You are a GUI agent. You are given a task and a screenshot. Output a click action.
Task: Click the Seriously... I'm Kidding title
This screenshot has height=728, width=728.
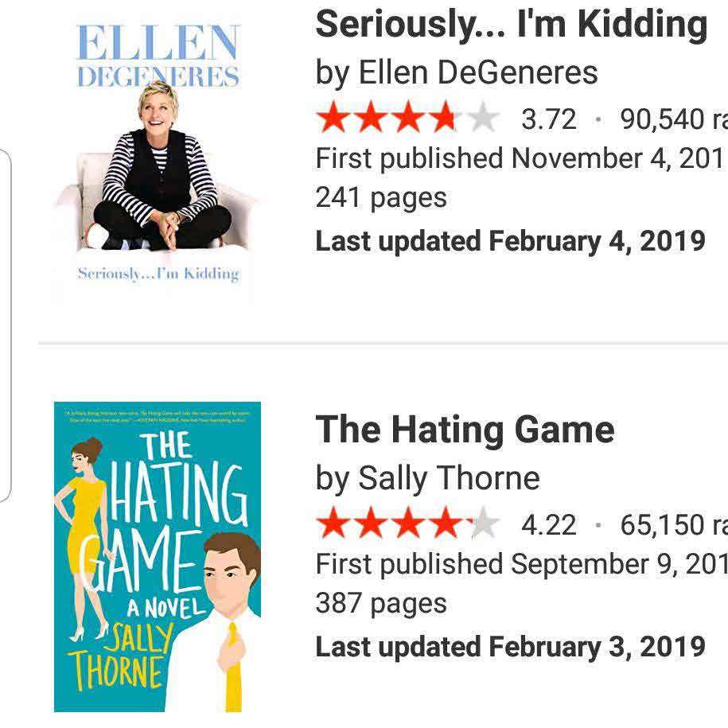pyautogui.click(x=511, y=24)
